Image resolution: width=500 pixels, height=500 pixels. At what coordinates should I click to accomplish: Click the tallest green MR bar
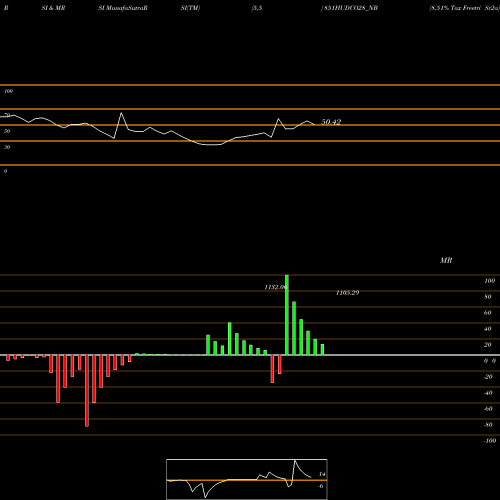pyautogui.click(x=287, y=315)
